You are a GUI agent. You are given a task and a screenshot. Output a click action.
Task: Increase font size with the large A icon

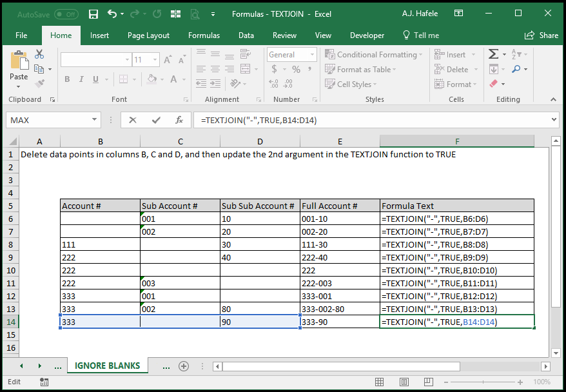tap(168, 59)
